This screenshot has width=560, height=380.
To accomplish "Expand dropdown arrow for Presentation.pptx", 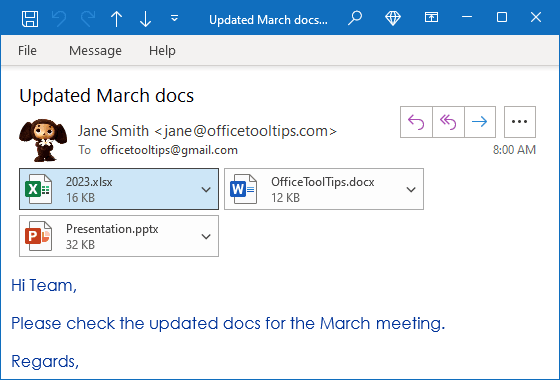I will point(206,236).
